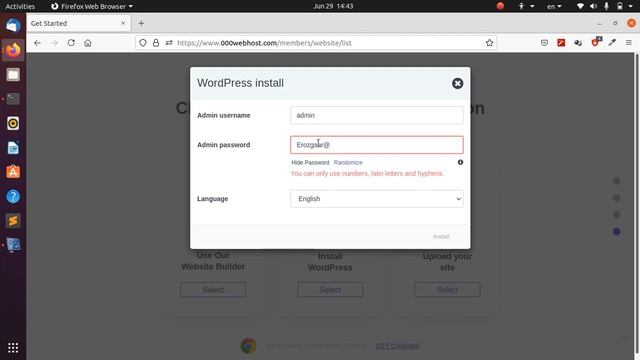Click the Admin username field
This screenshot has width=640, height=360.
pyautogui.click(x=376, y=115)
